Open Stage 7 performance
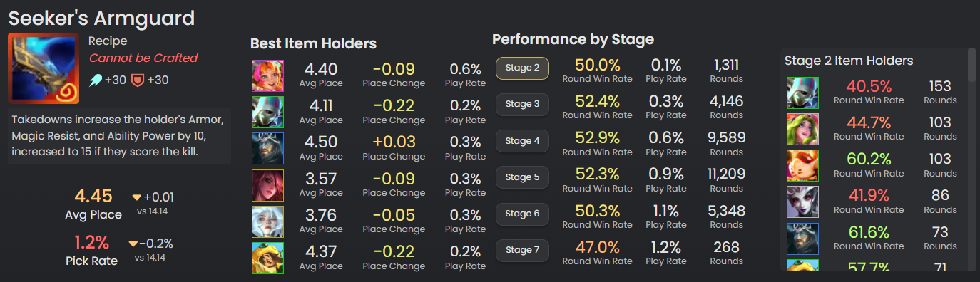Image resolution: width=980 pixels, height=282 pixels. pos(522,250)
